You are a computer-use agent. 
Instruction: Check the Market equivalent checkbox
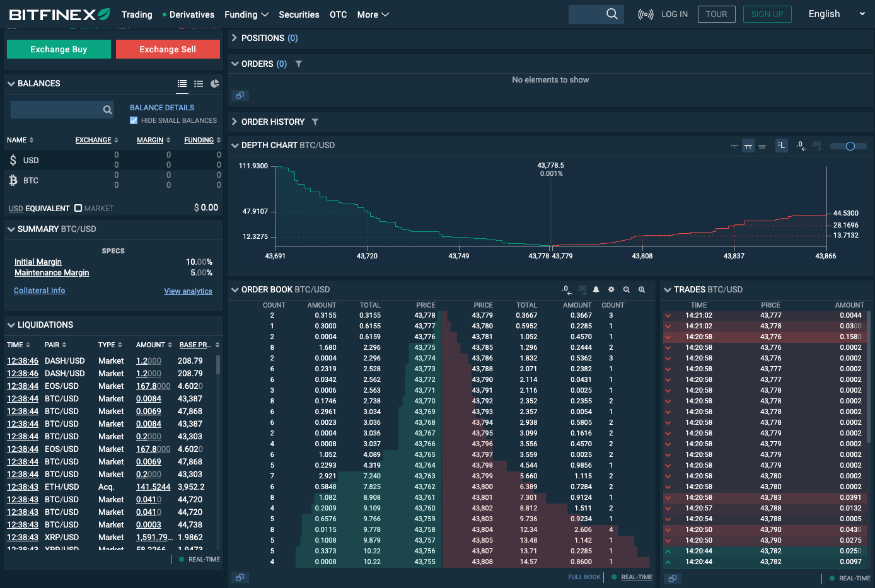[78, 208]
